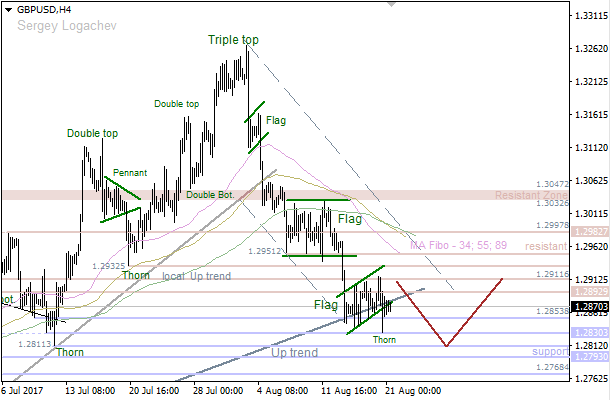Click the 1.32625 value on price scale
Screen dimensions: 610x400
click(589, 50)
